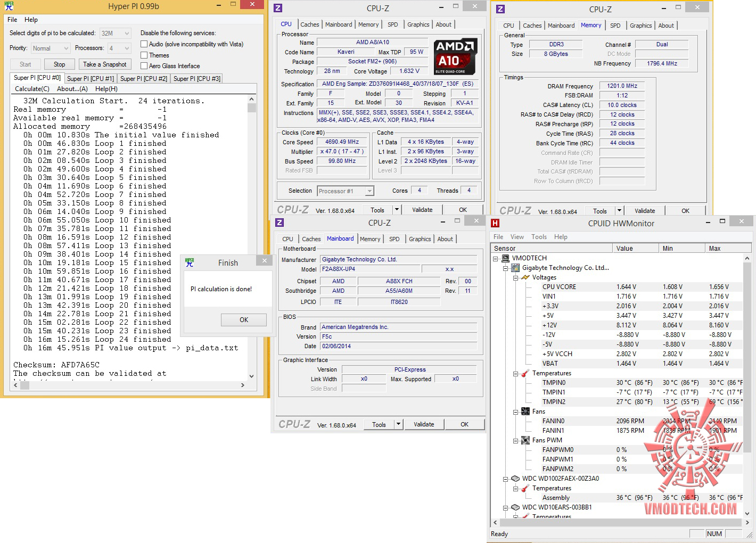Close the Finish dialog with the X
The image size is (756, 543).
tap(264, 260)
